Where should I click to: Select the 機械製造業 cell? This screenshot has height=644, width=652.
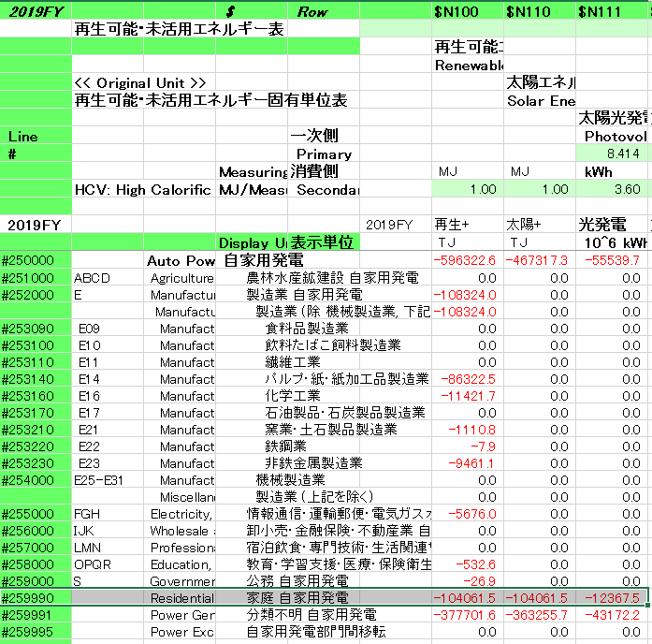[290, 480]
